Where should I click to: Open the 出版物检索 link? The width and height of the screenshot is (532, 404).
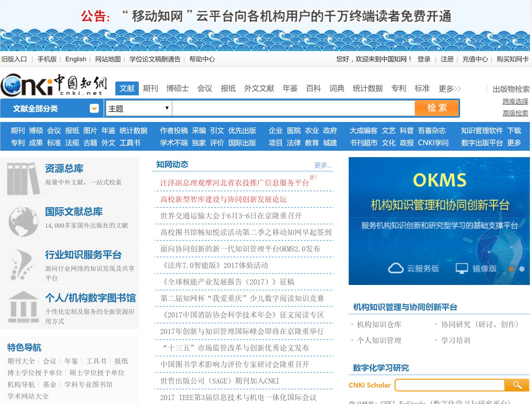click(x=511, y=89)
